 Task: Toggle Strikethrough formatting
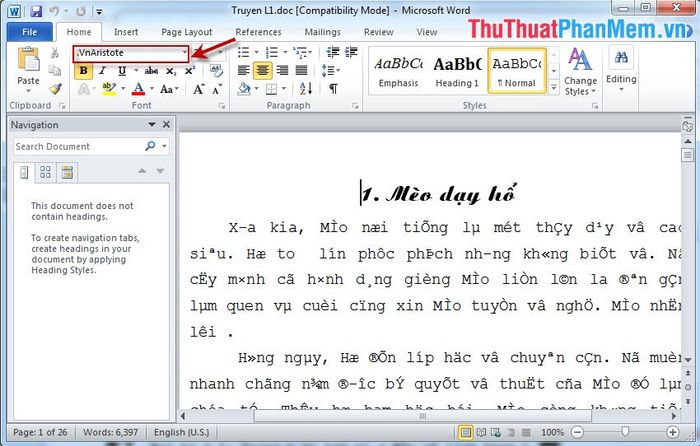click(x=152, y=71)
